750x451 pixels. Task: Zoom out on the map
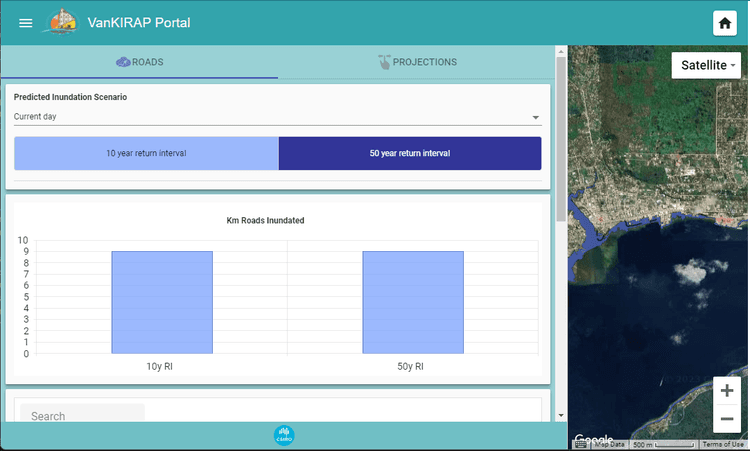727,418
